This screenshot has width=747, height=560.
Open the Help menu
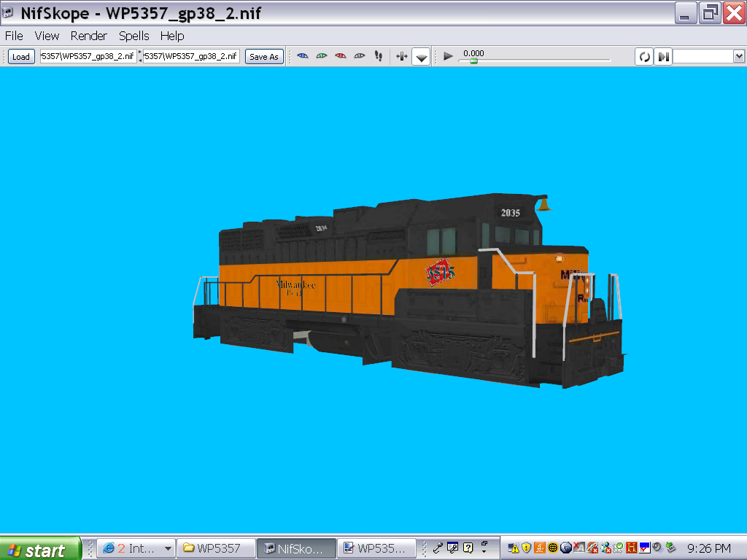pyautogui.click(x=172, y=36)
